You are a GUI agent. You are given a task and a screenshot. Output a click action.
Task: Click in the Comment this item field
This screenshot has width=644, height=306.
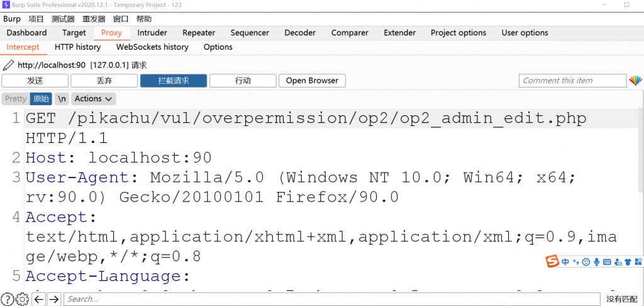pyautogui.click(x=572, y=81)
